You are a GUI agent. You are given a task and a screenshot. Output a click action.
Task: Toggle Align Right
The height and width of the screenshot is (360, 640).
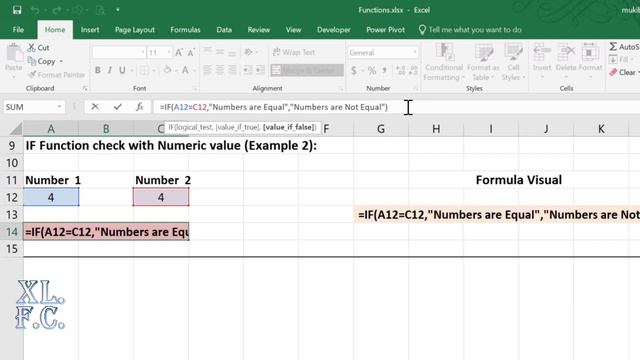(232, 70)
